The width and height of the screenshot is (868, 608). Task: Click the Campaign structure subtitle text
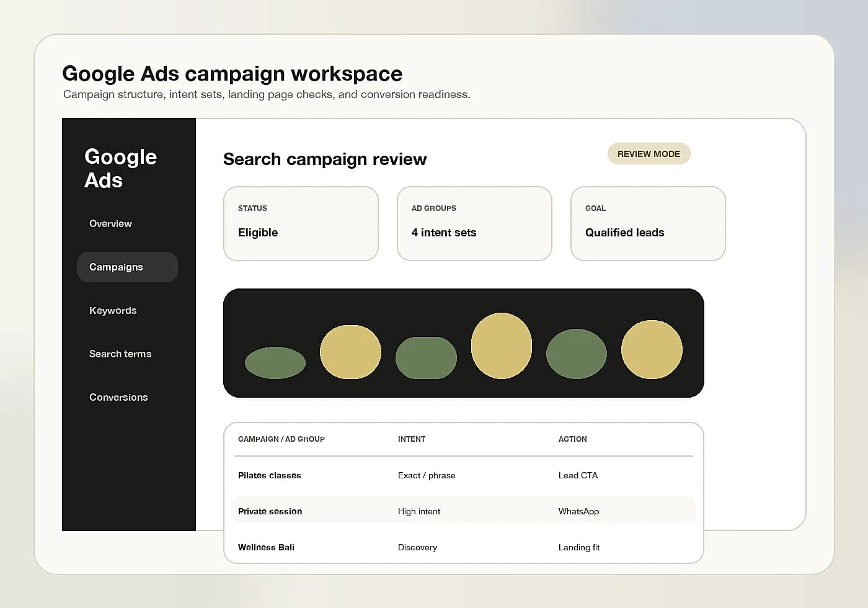(267, 94)
